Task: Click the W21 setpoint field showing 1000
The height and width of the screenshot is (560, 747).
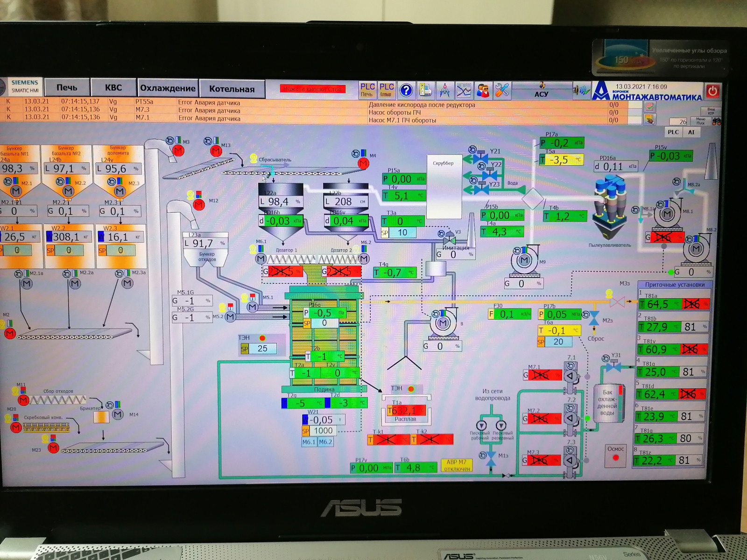Action: pos(323,431)
